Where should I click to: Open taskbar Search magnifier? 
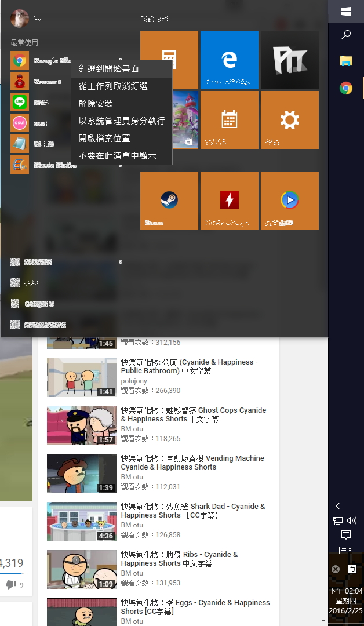(346, 35)
